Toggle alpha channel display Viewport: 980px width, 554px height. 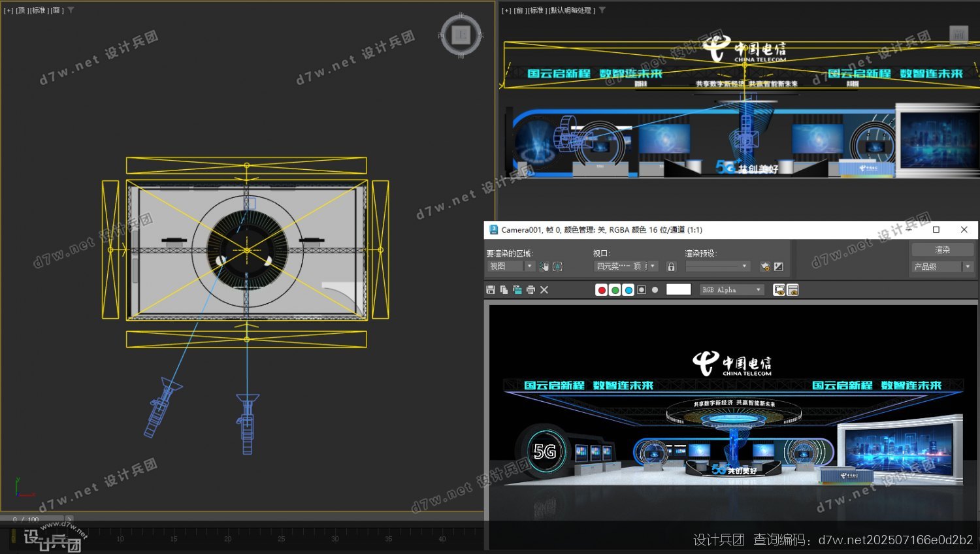click(642, 290)
